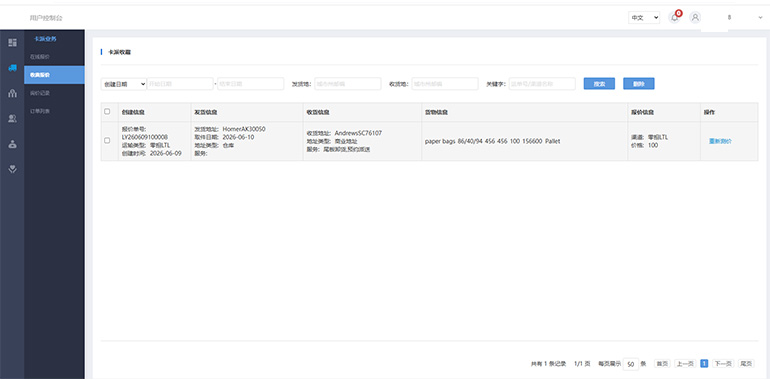Click the 收货地 destination city/zip input
This screenshot has height=380, width=770.
pos(445,84)
